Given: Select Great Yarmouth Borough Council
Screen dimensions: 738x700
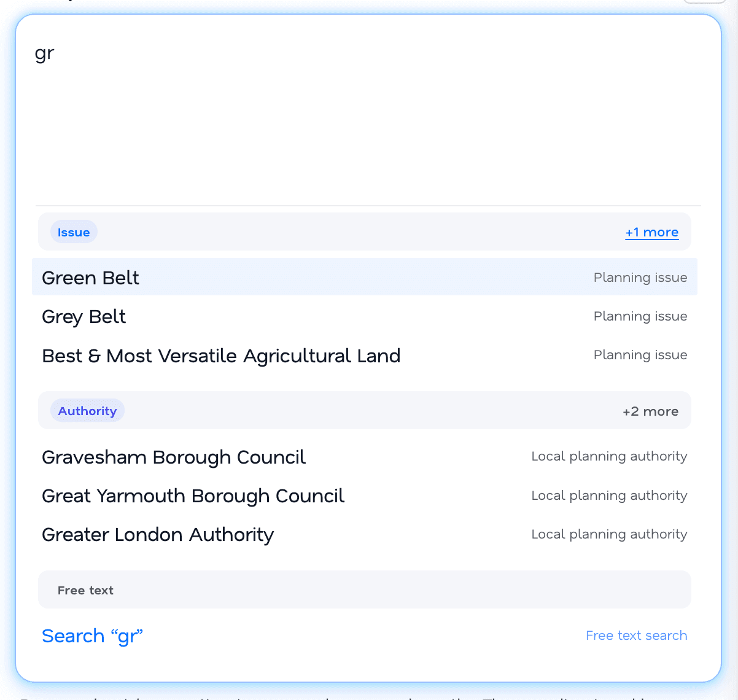Looking at the screenshot, I should coord(193,496).
